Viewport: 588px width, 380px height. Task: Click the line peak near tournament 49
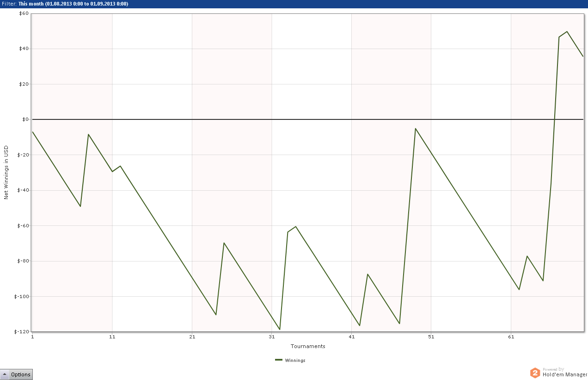click(x=416, y=128)
